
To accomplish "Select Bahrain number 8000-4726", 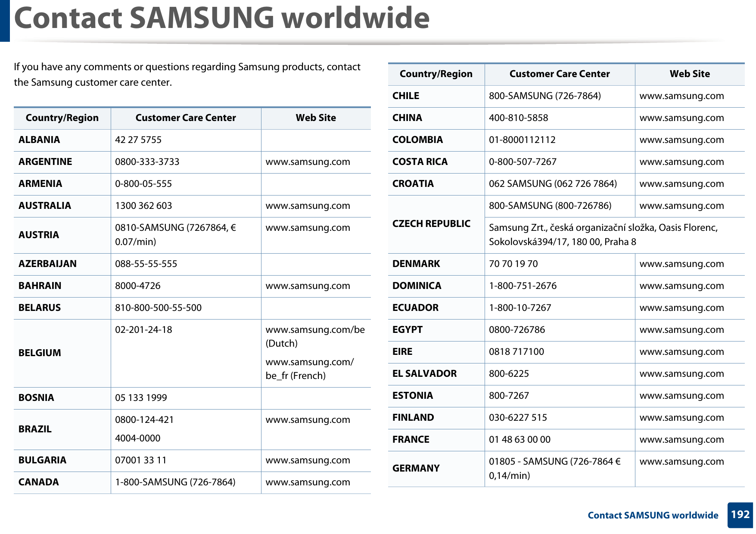I will [x=138, y=286].
